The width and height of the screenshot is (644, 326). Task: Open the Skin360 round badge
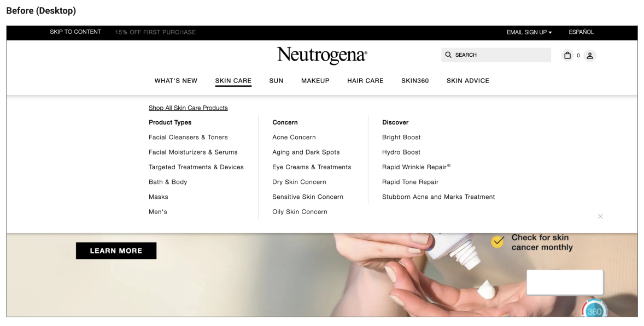point(594,309)
